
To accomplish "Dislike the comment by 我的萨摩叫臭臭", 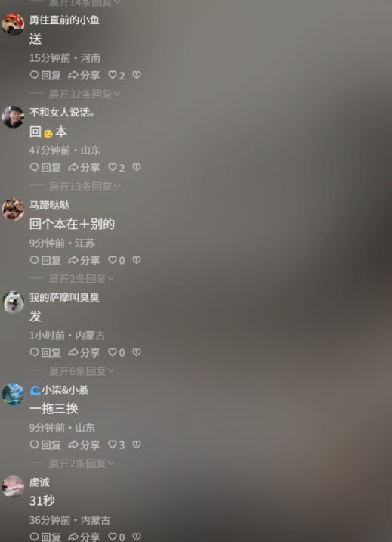I will point(137,352).
